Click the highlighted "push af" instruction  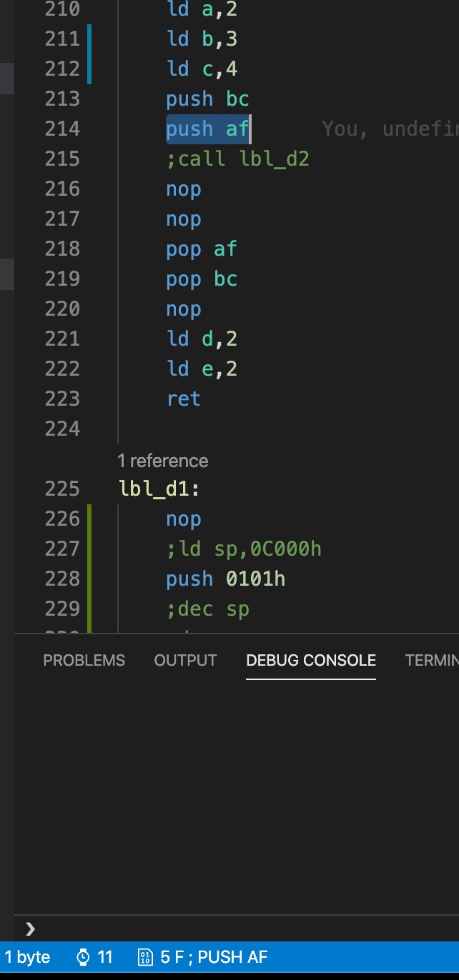click(206, 129)
